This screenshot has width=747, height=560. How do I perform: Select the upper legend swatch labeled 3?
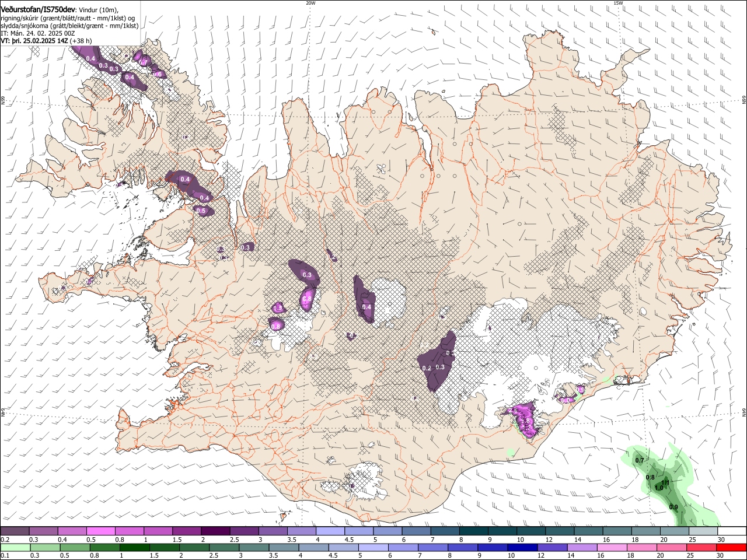pyautogui.click(x=272, y=531)
